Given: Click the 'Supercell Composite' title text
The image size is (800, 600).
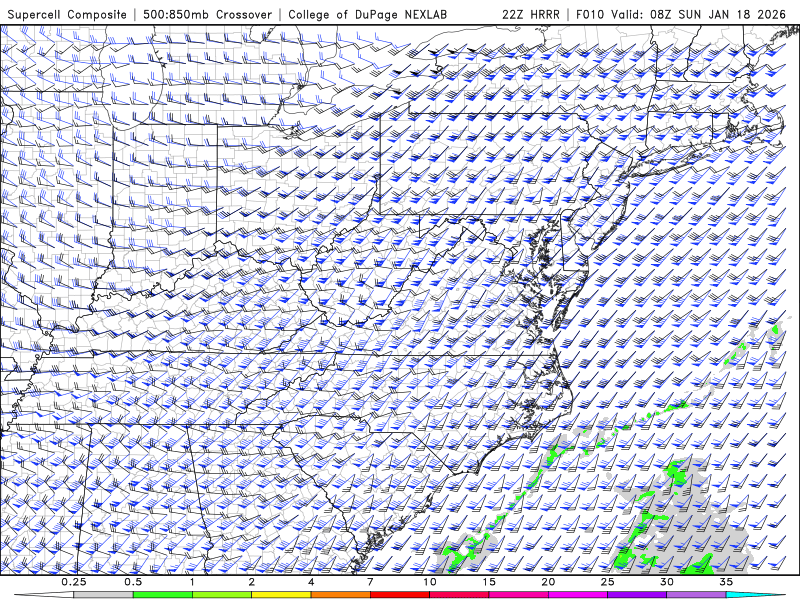Looking at the screenshot, I should [67, 14].
